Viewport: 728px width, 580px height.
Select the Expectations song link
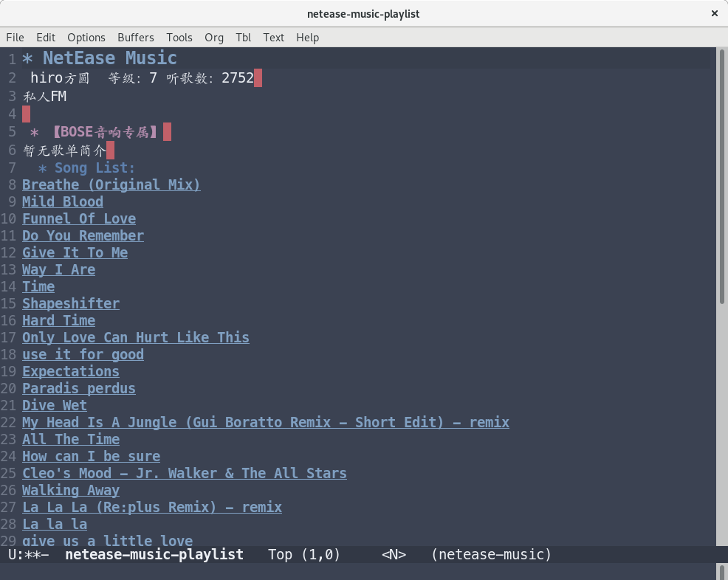(x=71, y=372)
